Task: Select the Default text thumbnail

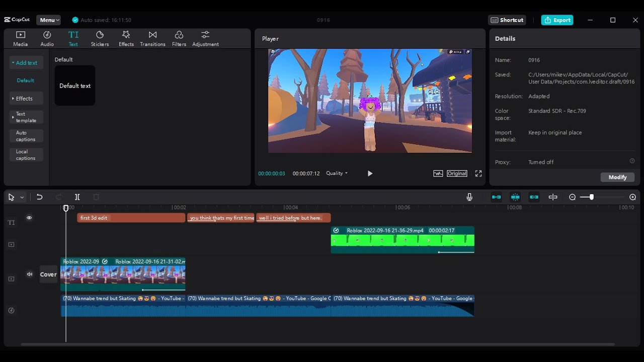Action: click(75, 85)
